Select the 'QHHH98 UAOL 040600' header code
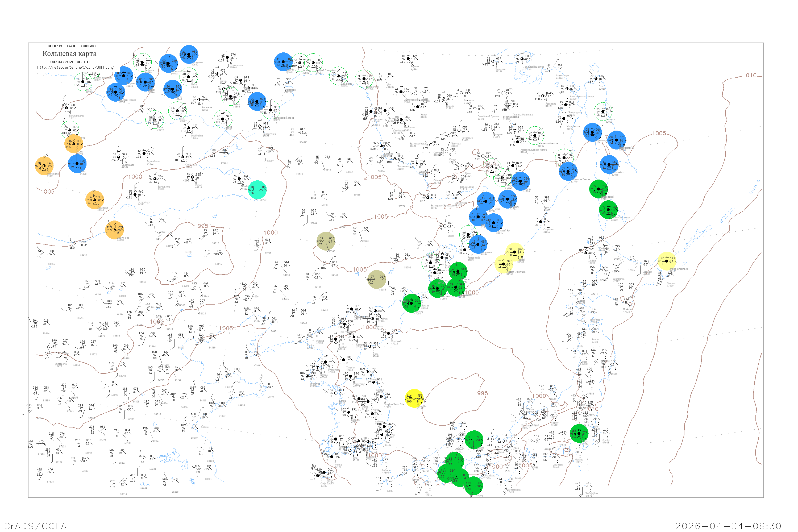798x532 pixels. pyautogui.click(x=72, y=46)
